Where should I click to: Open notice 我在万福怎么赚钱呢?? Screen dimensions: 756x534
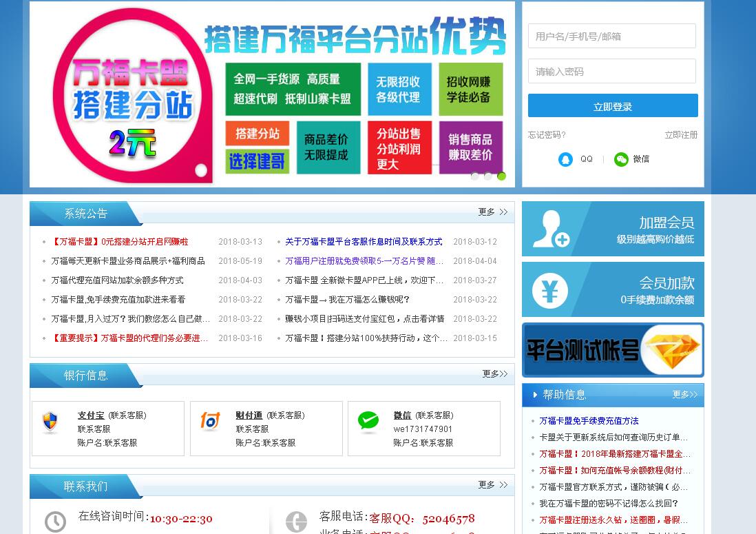coord(347,300)
